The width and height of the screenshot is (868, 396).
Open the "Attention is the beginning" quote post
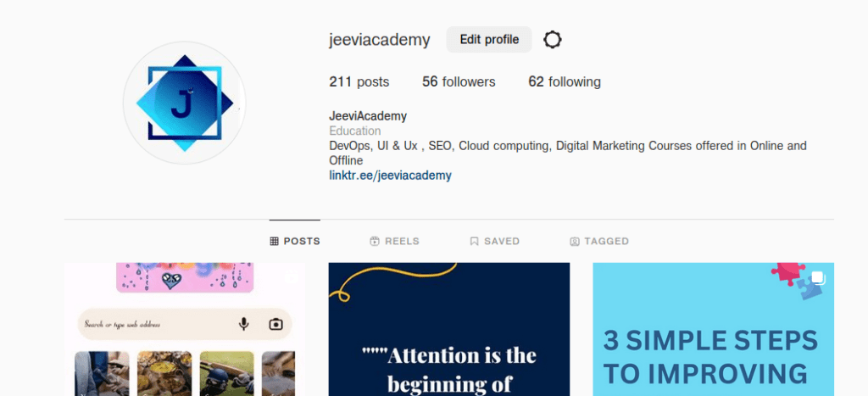(449, 329)
